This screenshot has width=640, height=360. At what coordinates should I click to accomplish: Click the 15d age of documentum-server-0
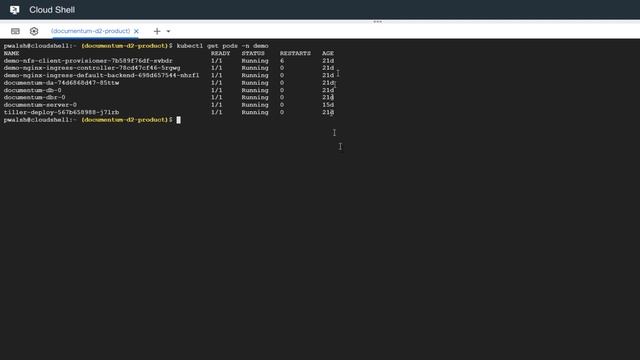coord(328,104)
